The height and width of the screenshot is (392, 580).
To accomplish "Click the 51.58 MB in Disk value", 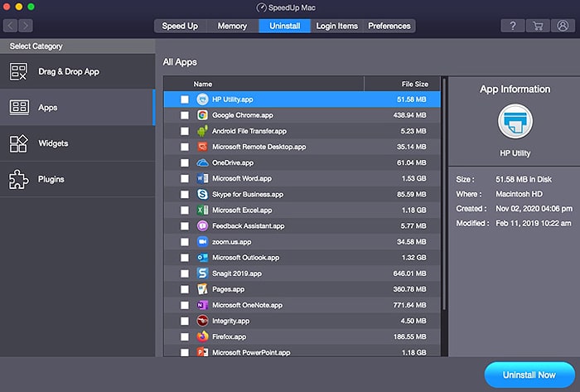I will coord(524,179).
